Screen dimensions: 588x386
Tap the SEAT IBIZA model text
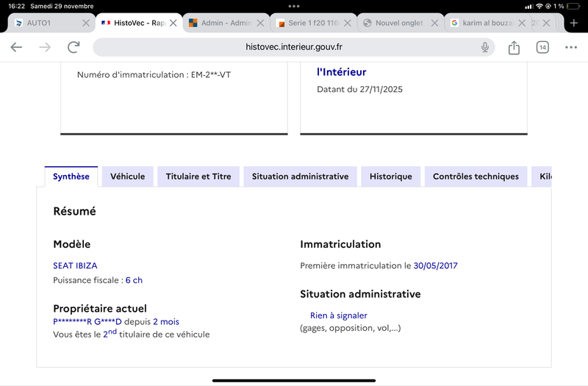pyautogui.click(x=75, y=265)
